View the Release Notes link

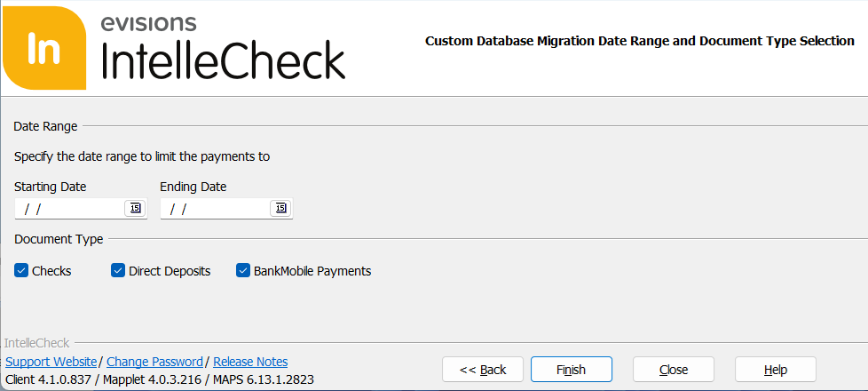250,362
